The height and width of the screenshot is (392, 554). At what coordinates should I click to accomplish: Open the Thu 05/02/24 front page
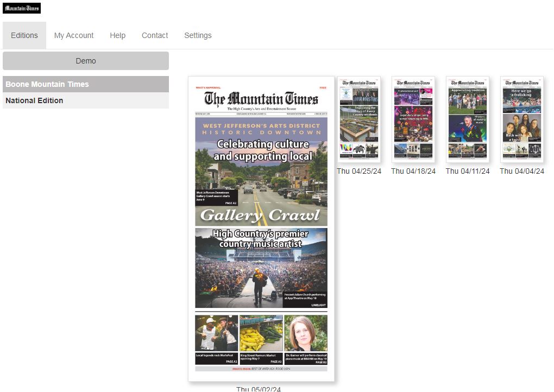261,229
